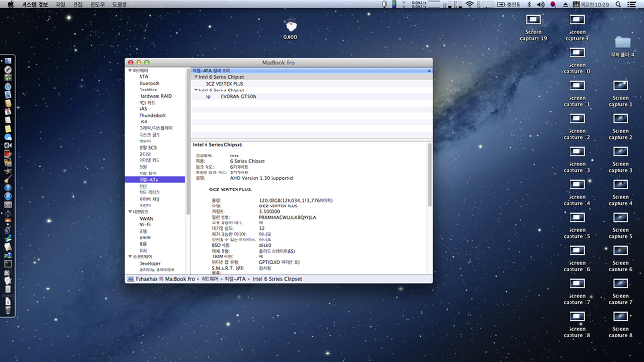Collapse the second Intel 6 Series Chipset row
The height and width of the screenshot is (362, 644).
point(196,90)
